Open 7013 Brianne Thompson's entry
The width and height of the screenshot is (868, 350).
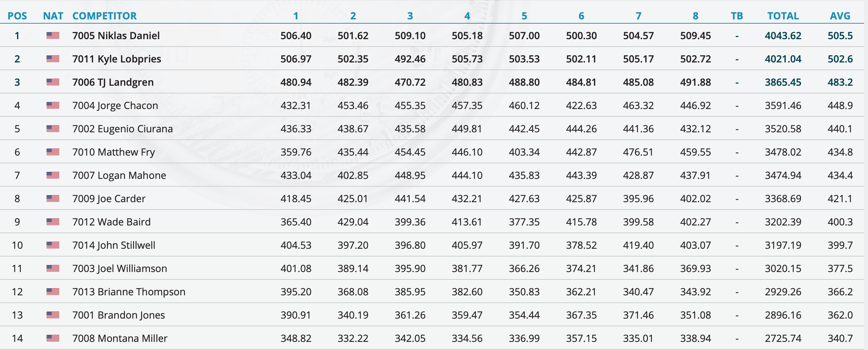[129, 292]
